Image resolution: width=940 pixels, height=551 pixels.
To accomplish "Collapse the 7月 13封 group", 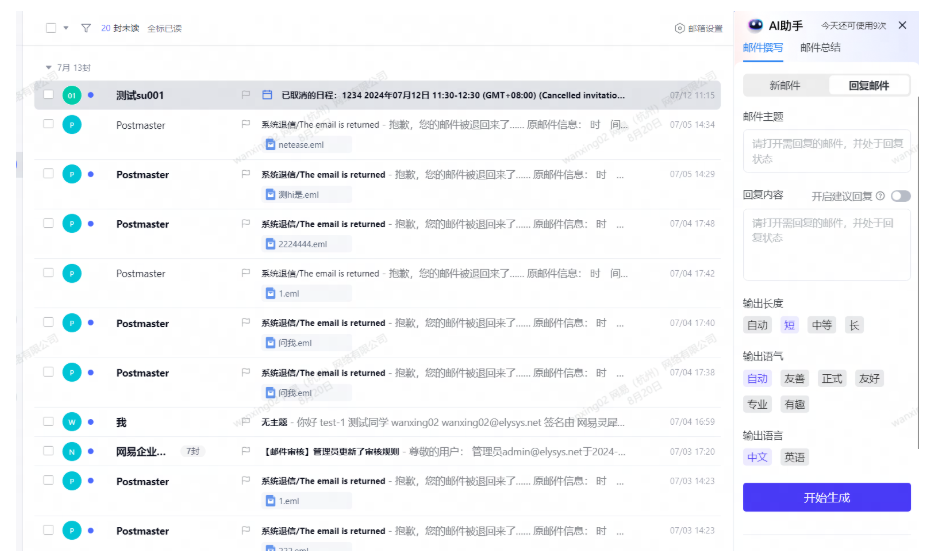I will (x=49, y=68).
